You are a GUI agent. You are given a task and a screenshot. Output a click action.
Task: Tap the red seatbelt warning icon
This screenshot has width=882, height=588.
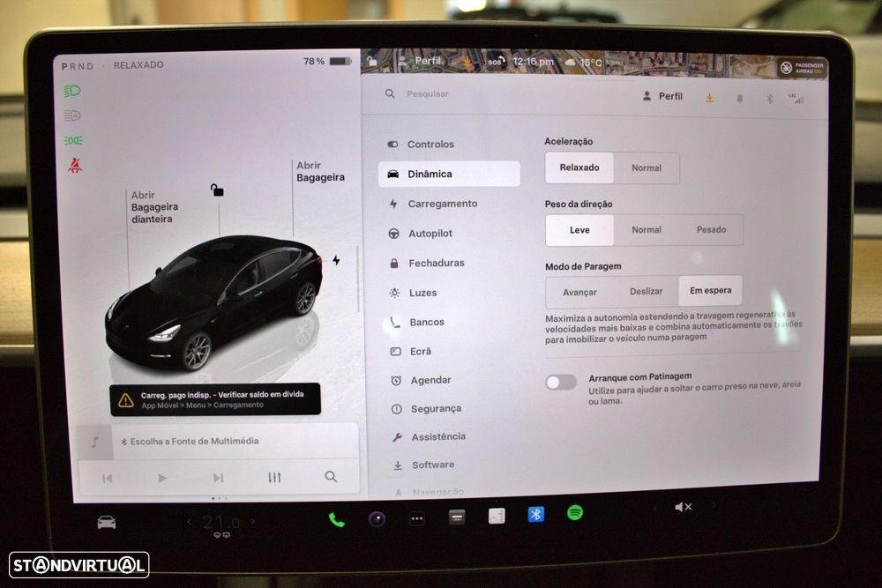tap(75, 165)
